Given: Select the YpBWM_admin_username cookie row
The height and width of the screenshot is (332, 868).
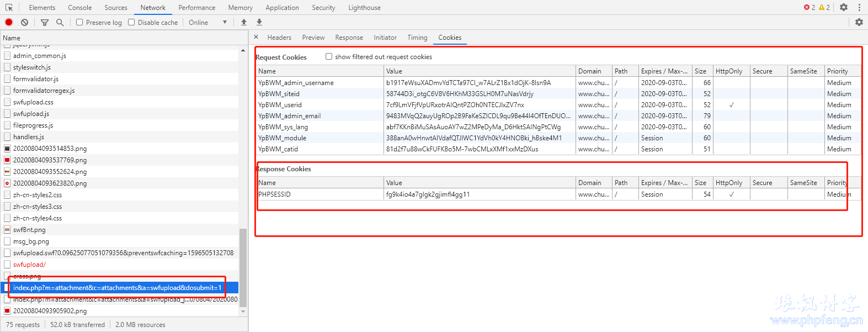Looking at the screenshot, I should [558, 83].
